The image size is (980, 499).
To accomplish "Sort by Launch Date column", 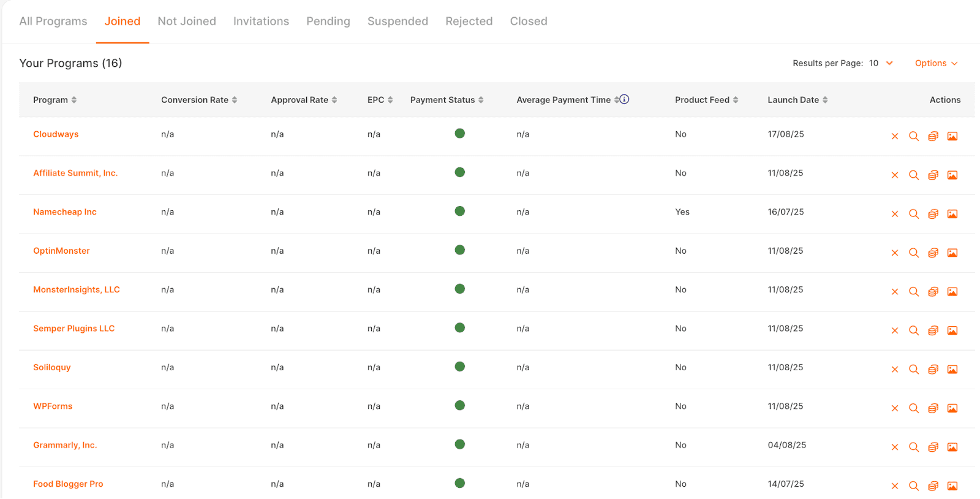I will click(x=797, y=100).
